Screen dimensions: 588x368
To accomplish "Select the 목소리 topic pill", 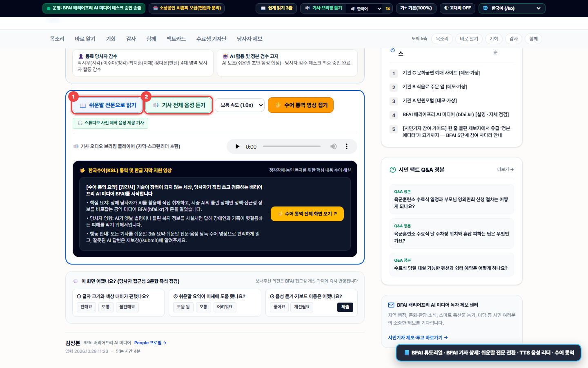I will click(x=442, y=39).
